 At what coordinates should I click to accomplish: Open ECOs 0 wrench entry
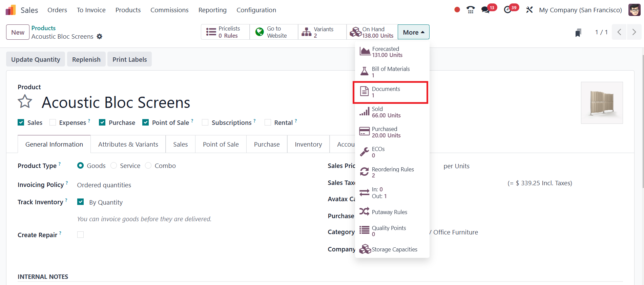point(392,152)
